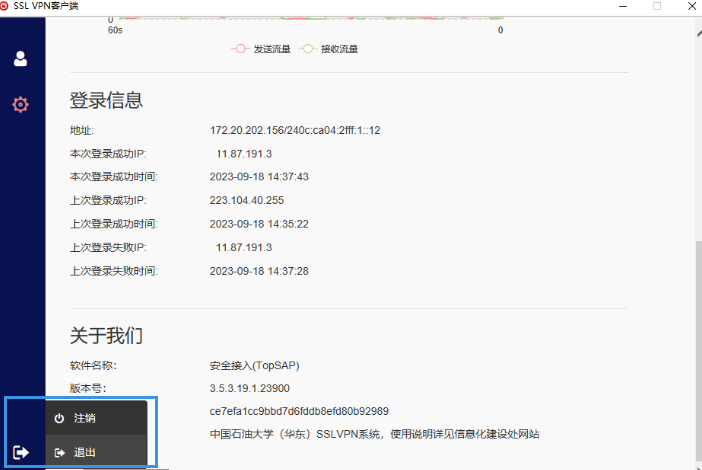Click the SSL VPN logo in title bar
This screenshot has height=470, width=702.
[x=5, y=6]
